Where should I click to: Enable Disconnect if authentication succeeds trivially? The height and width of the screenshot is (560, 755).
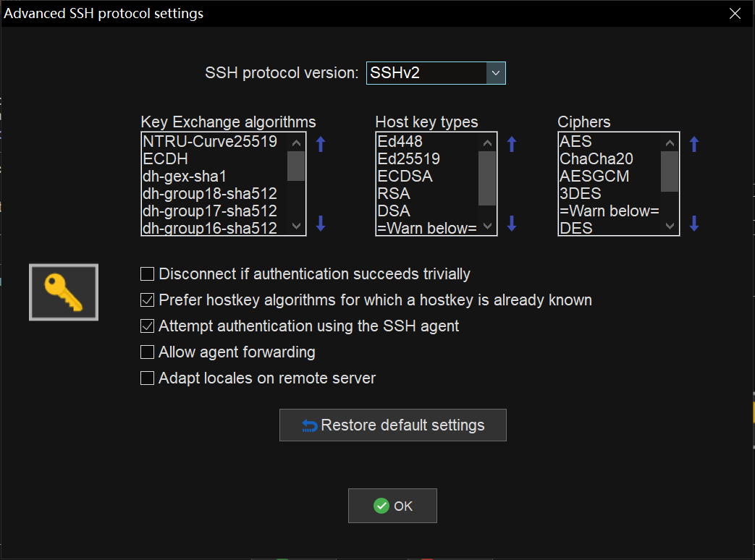[x=148, y=274]
